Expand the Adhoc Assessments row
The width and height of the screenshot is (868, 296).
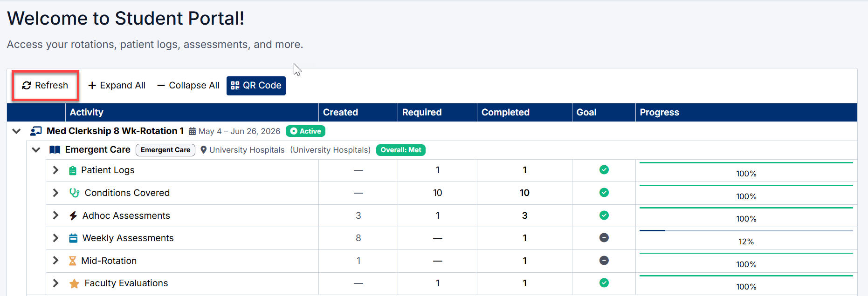(55, 215)
